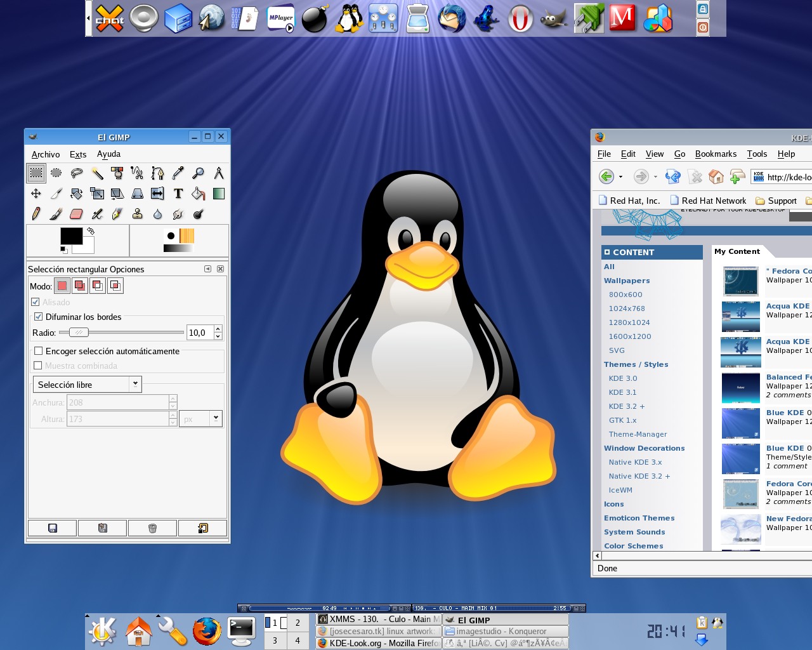Activate the Intelligent Scissors tool
812x650 pixels.
pyautogui.click(x=137, y=173)
